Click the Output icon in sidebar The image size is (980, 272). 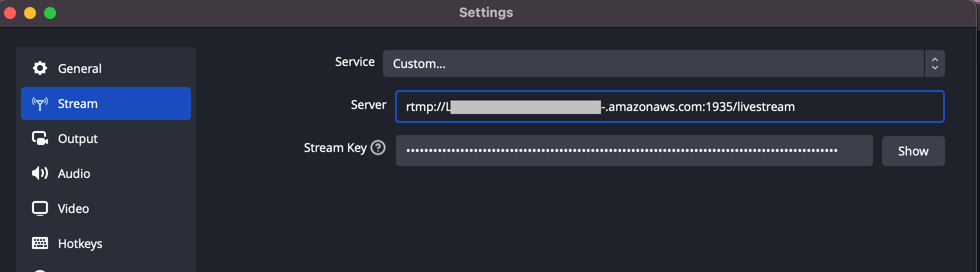coord(40,138)
